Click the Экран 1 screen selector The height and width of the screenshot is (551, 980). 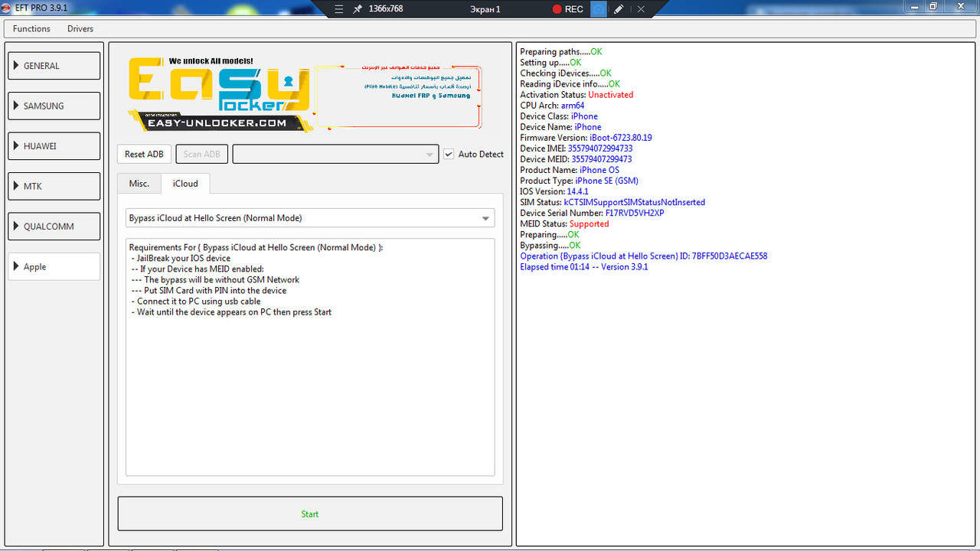[485, 9]
